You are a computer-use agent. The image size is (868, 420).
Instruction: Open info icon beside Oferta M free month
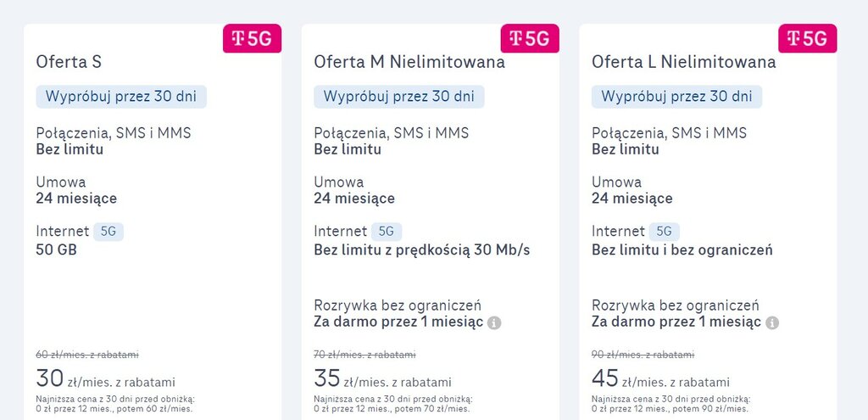[494, 323]
